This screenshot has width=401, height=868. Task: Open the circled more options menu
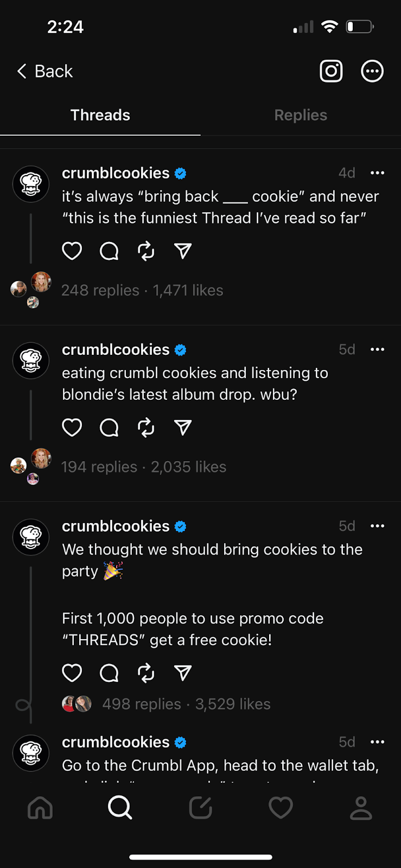(x=372, y=71)
